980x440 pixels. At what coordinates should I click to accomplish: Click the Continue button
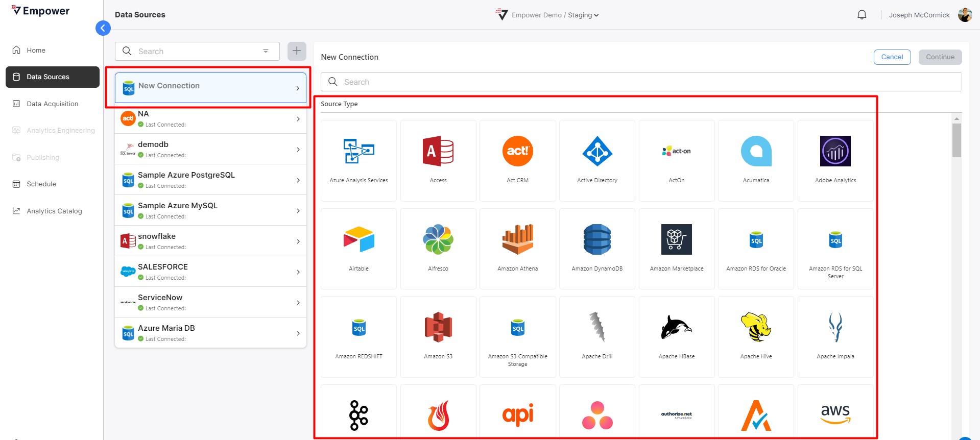[x=940, y=57]
